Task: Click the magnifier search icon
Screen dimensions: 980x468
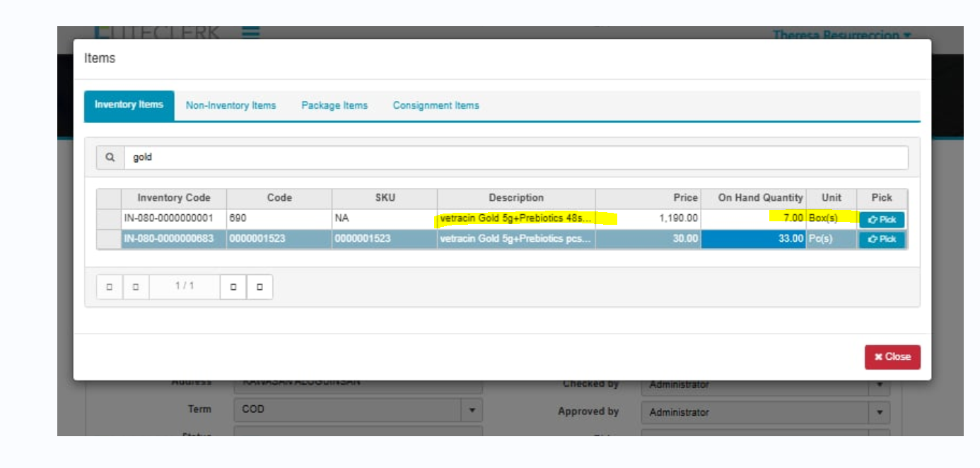Action: [x=110, y=158]
